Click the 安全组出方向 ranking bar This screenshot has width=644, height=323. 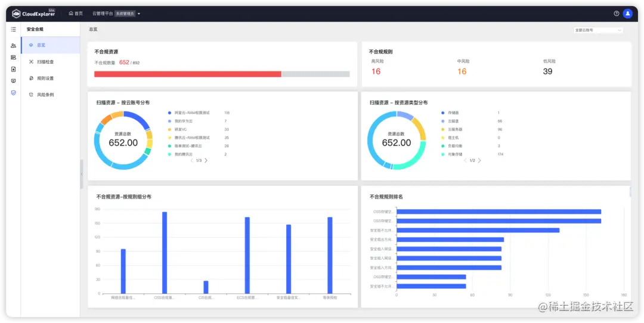click(450, 240)
